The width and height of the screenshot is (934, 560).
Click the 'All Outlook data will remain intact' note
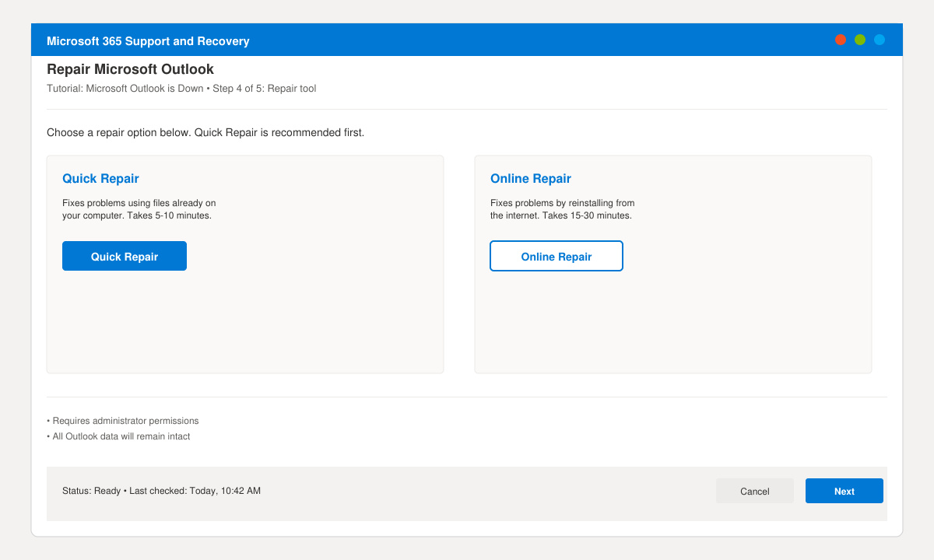[x=118, y=436]
